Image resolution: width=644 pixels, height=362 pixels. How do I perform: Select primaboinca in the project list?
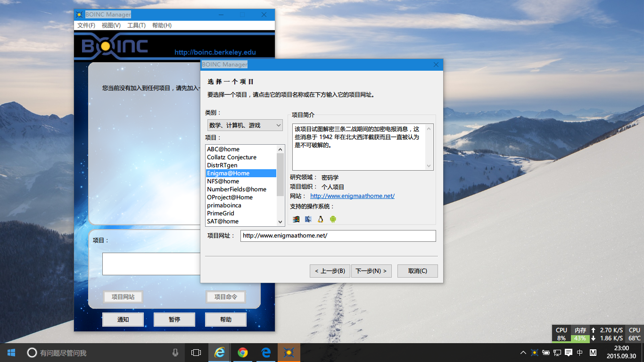[x=241, y=206]
